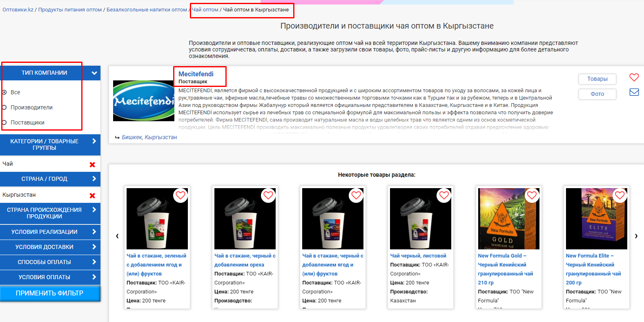Expand the Способы оплаты filter

point(50,262)
